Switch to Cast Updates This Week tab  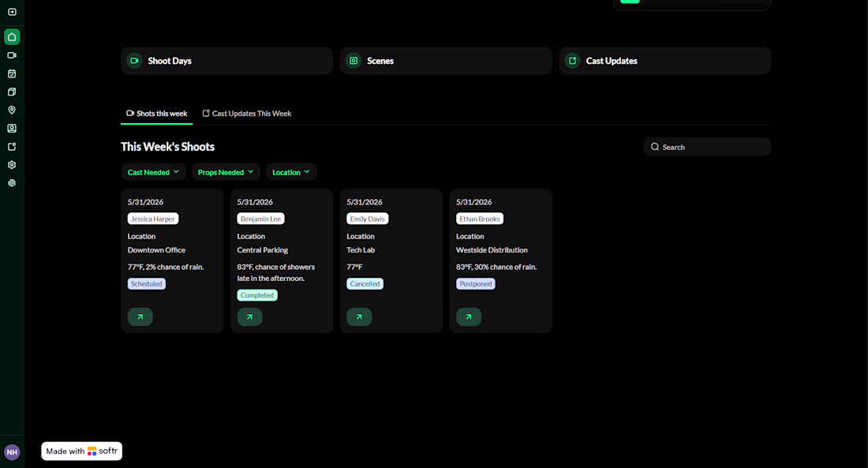click(247, 114)
